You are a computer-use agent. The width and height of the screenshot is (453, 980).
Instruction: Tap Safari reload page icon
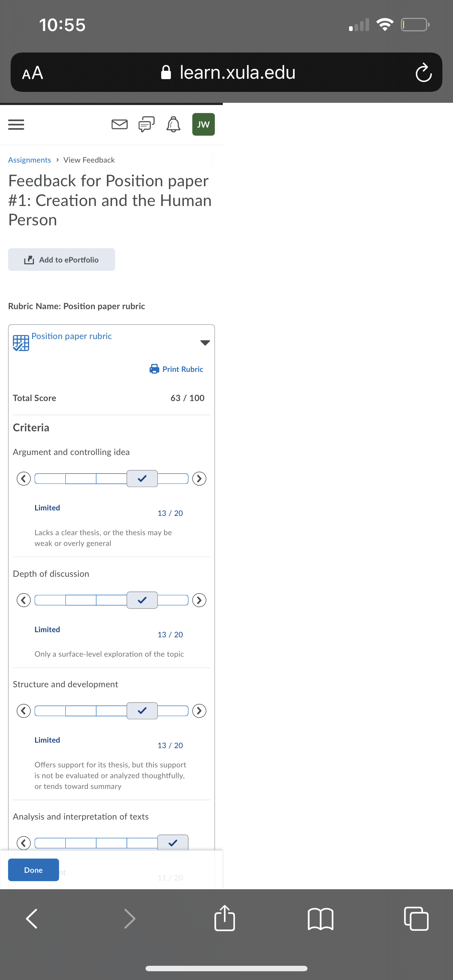pyautogui.click(x=423, y=72)
